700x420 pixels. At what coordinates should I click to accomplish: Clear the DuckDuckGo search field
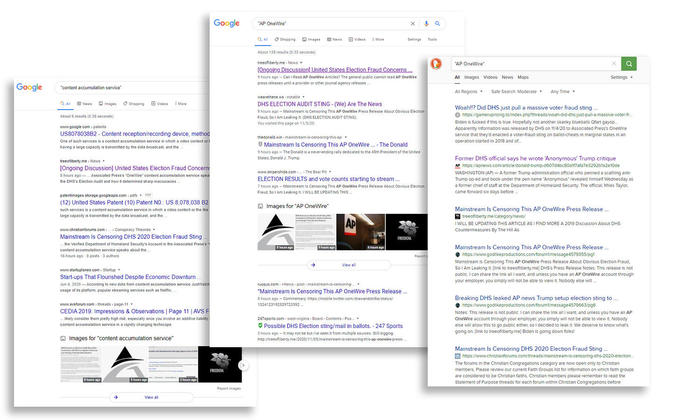tap(614, 64)
